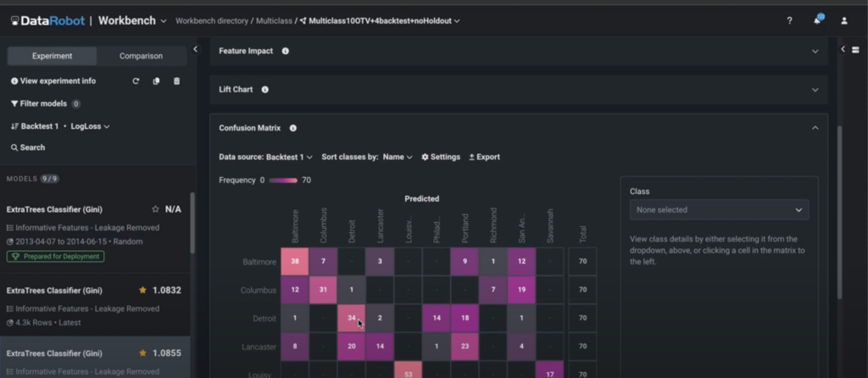Click the Export button

[x=484, y=157]
